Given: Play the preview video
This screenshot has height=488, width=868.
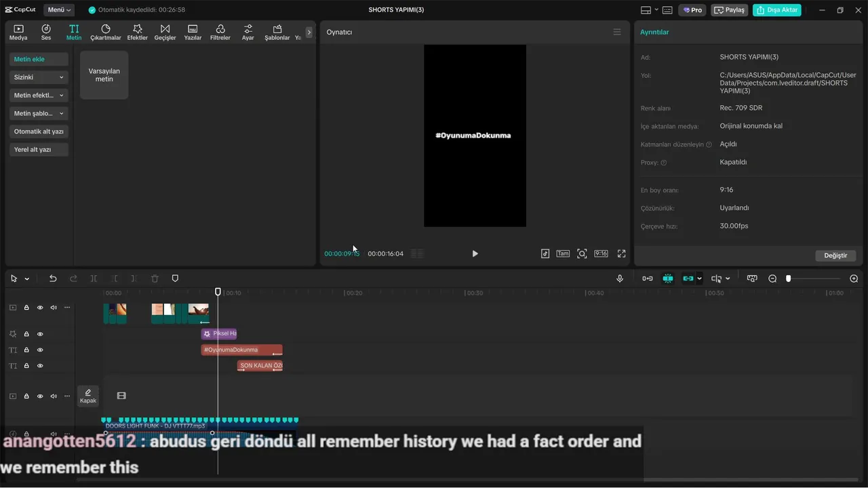Looking at the screenshot, I should pyautogui.click(x=475, y=253).
